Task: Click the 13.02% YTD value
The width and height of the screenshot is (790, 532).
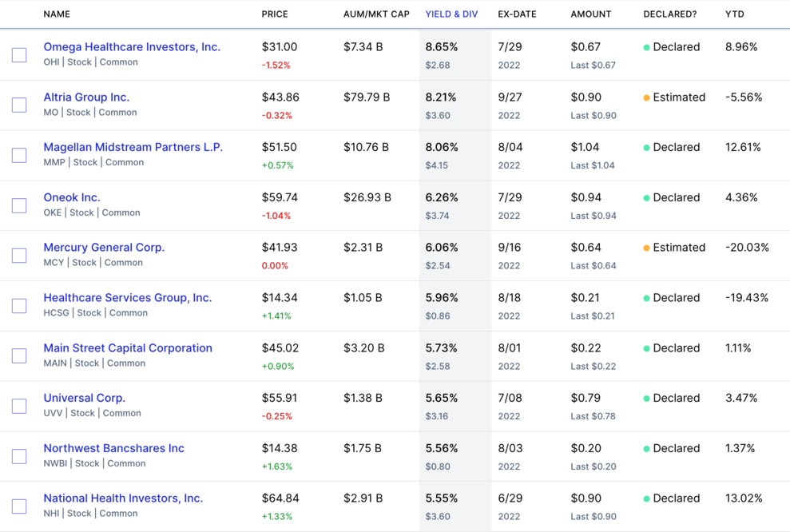Action: pos(744,498)
